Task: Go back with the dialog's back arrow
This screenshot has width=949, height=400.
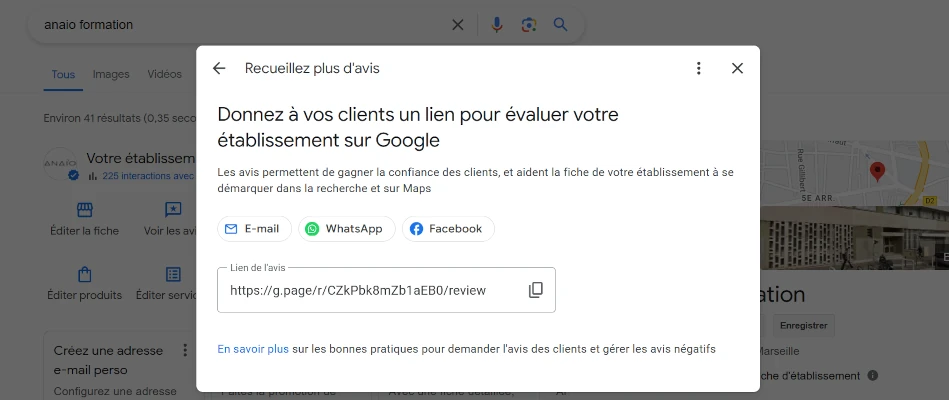Action: [x=218, y=68]
